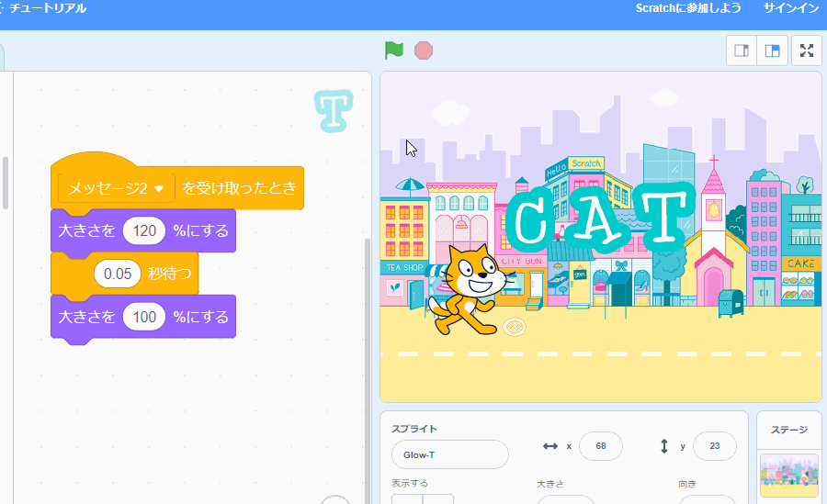Open the メッセージ2 dropdown in hat block
The width and height of the screenshot is (827, 504).
[x=117, y=188]
